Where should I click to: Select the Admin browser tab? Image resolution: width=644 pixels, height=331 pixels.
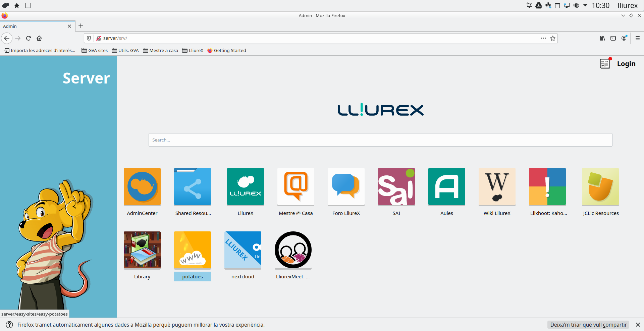pos(34,26)
